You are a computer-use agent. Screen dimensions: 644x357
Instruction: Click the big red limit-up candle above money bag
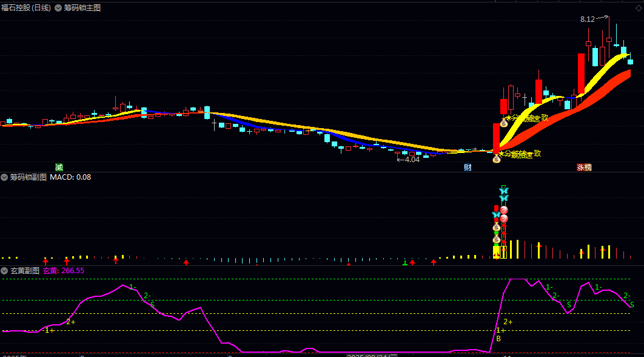pos(496,138)
